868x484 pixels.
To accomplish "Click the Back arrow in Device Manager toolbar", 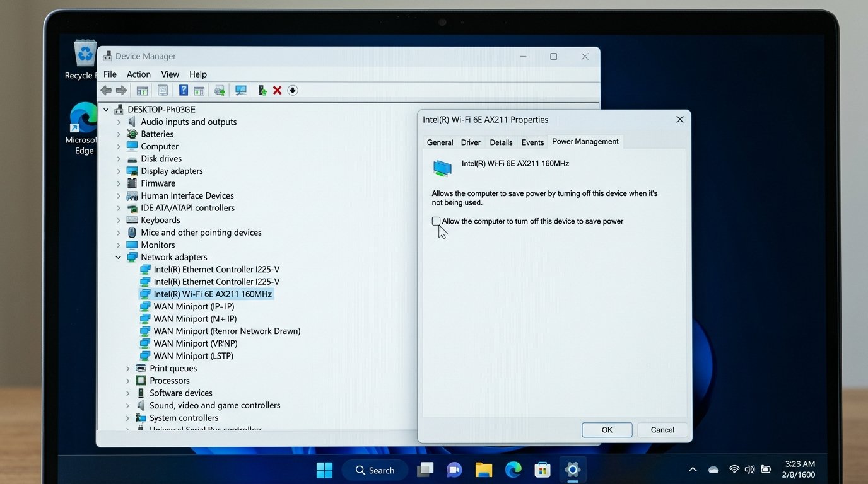I will click(x=106, y=91).
